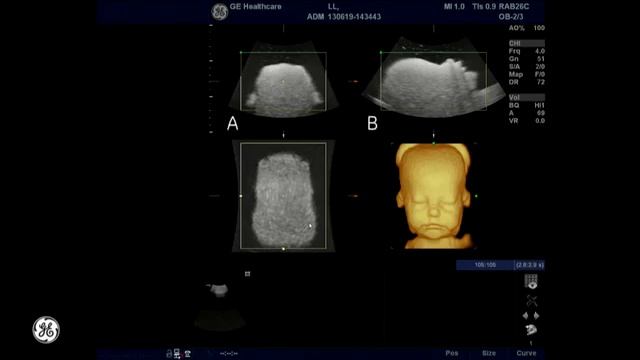Click the Map parameter row
This screenshot has height=360, width=640.
pyautogui.click(x=527, y=74)
